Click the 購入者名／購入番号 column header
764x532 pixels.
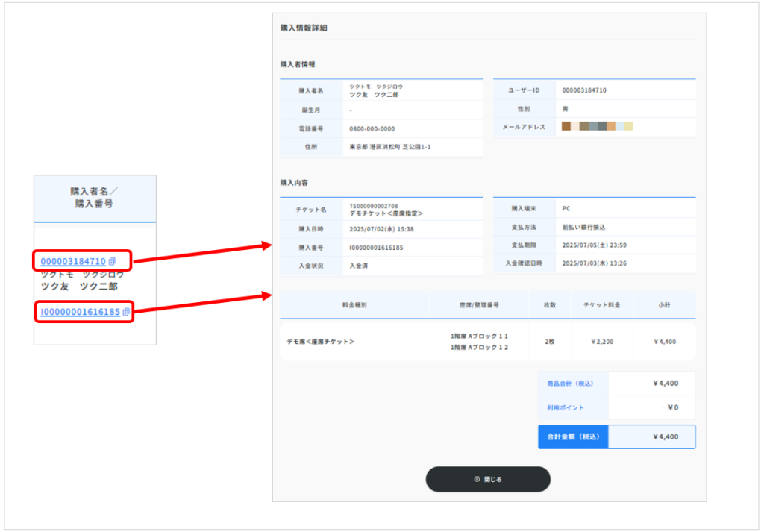[x=94, y=198]
